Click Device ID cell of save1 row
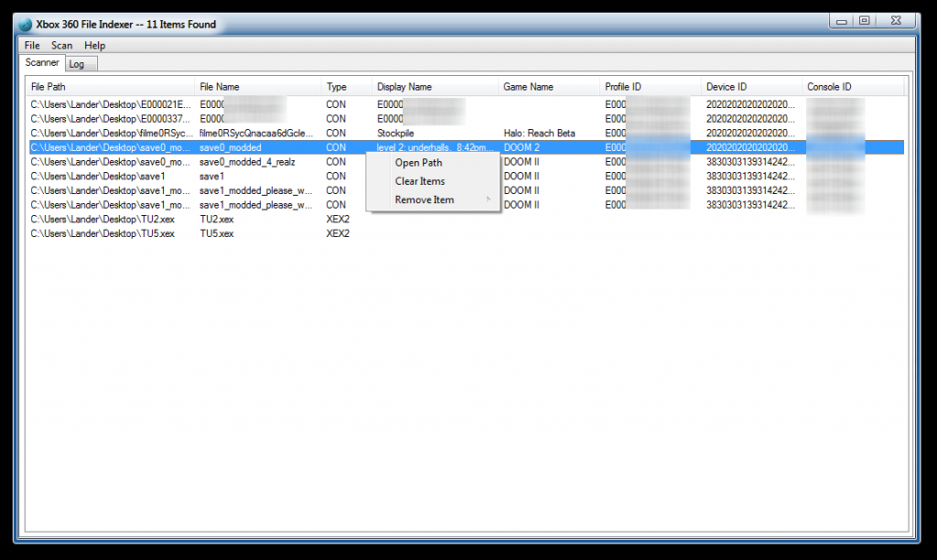 coord(750,177)
